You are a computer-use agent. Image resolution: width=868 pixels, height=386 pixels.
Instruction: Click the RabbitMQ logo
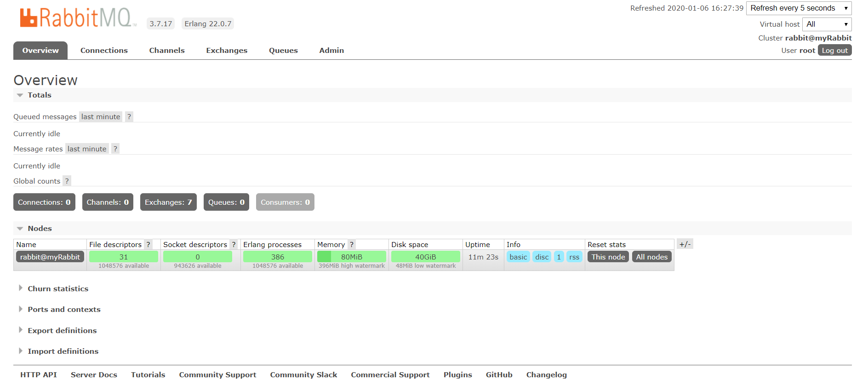click(78, 18)
